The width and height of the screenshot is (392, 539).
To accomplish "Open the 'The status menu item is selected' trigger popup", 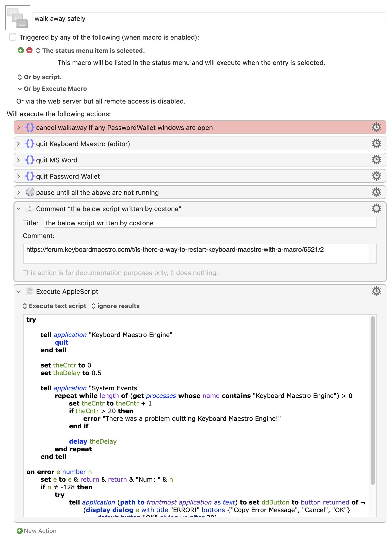I will 90,51.
